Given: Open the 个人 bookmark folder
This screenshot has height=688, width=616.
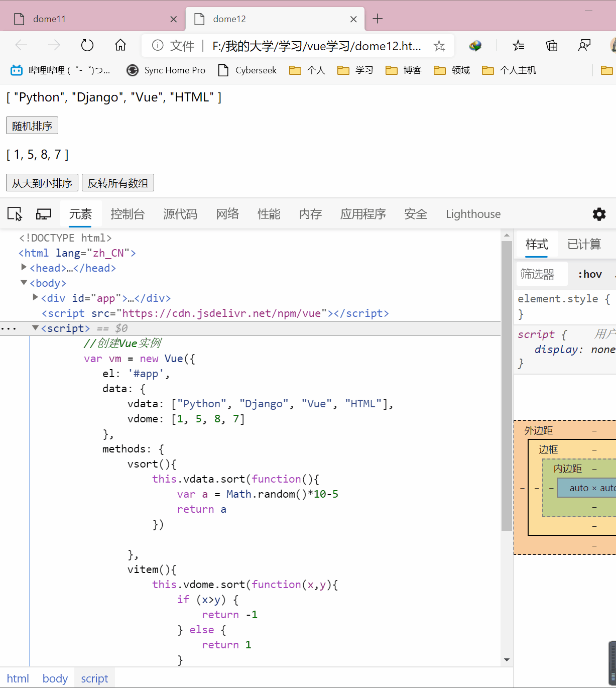Looking at the screenshot, I should click(307, 70).
